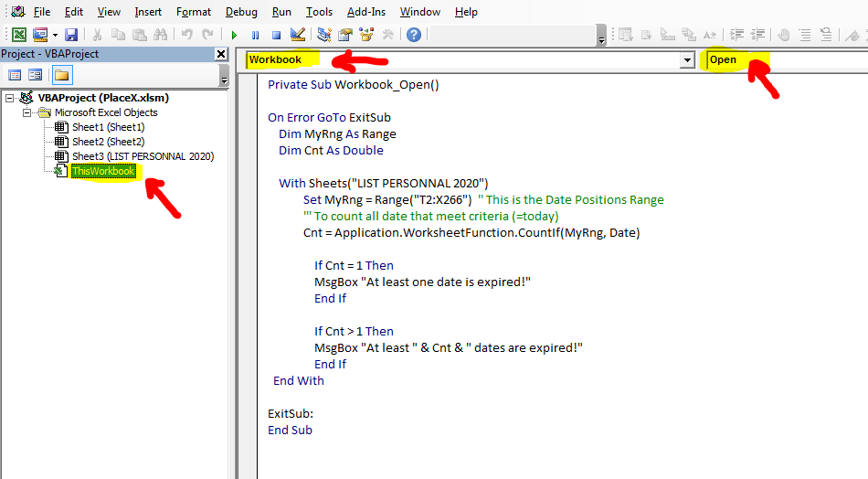The image size is (868, 479).
Task: Open the Properties Window icon
Action: tap(344, 35)
